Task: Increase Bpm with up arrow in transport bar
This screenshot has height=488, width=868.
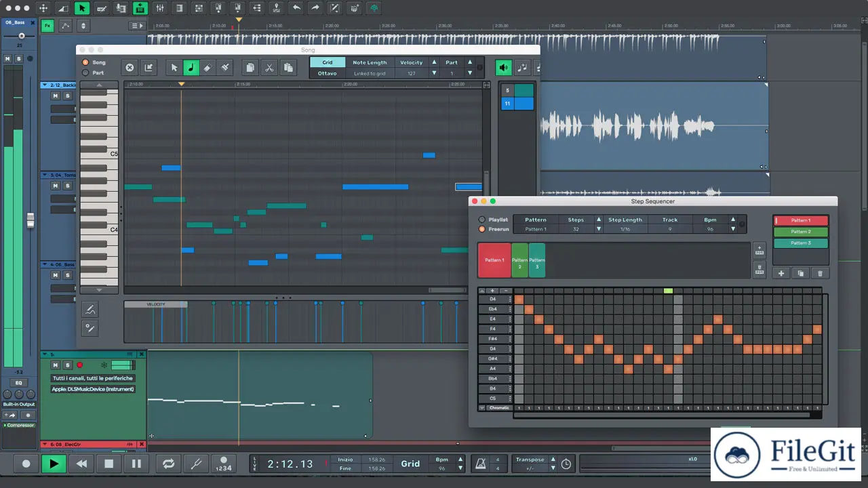Action: 461,460
